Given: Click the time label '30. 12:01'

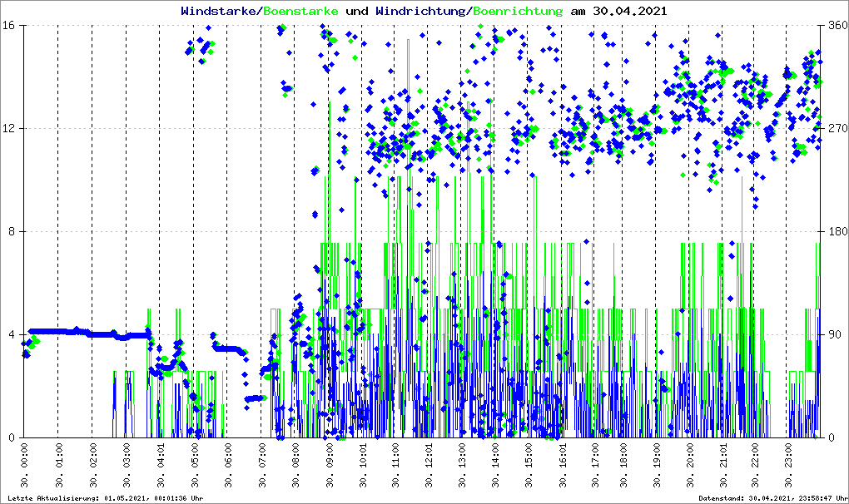Looking at the screenshot, I should pos(429,465).
